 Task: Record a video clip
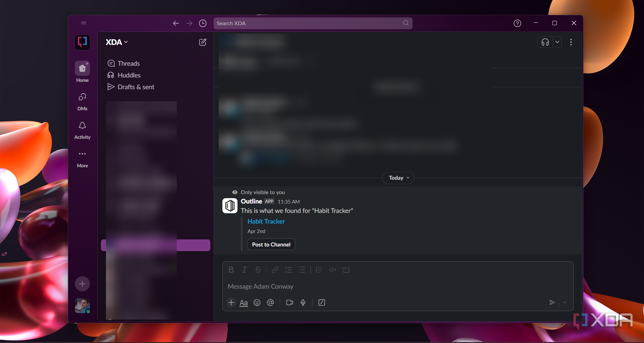click(x=289, y=302)
